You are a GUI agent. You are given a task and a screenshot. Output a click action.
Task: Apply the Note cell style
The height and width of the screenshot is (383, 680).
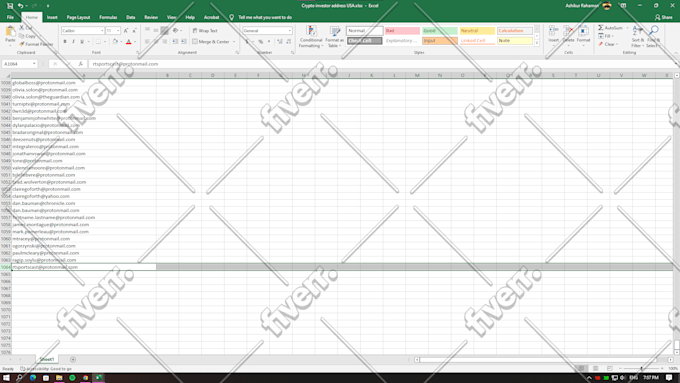(514, 41)
